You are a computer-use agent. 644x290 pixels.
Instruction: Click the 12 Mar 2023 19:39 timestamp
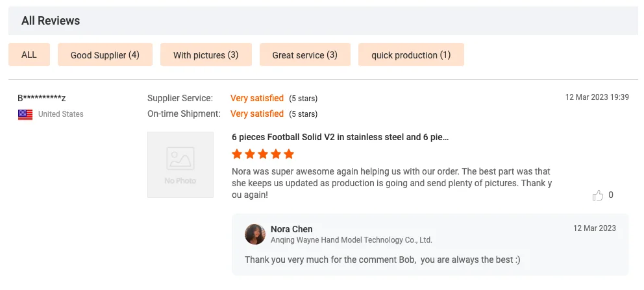point(597,97)
